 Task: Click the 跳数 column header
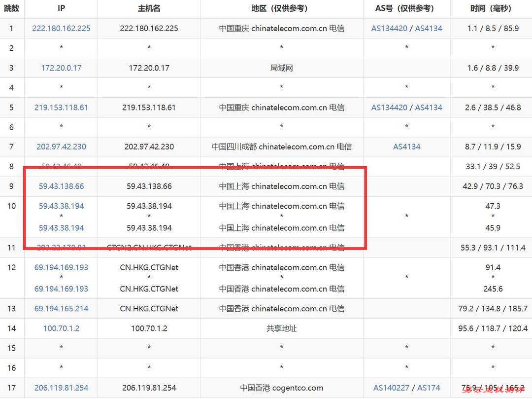11,8
